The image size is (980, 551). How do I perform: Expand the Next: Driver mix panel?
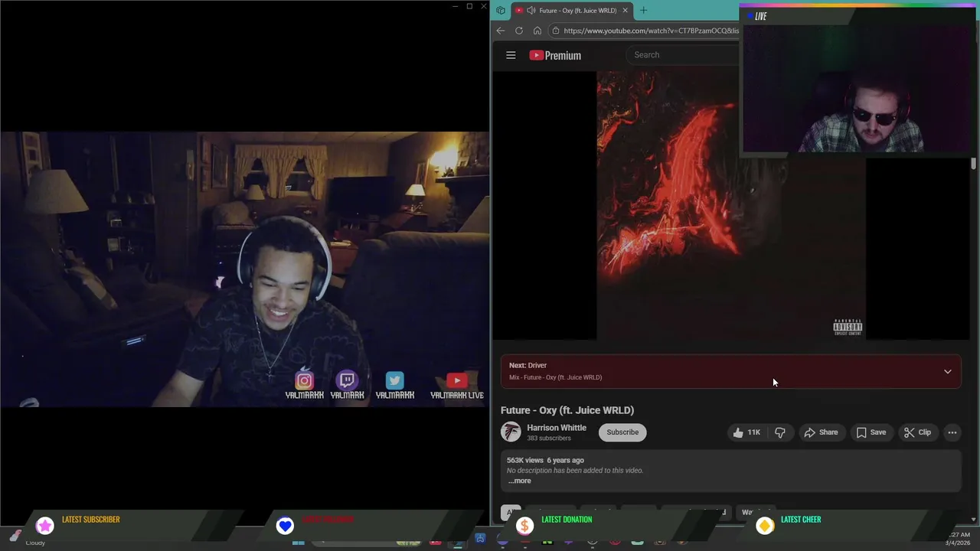click(x=947, y=372)
